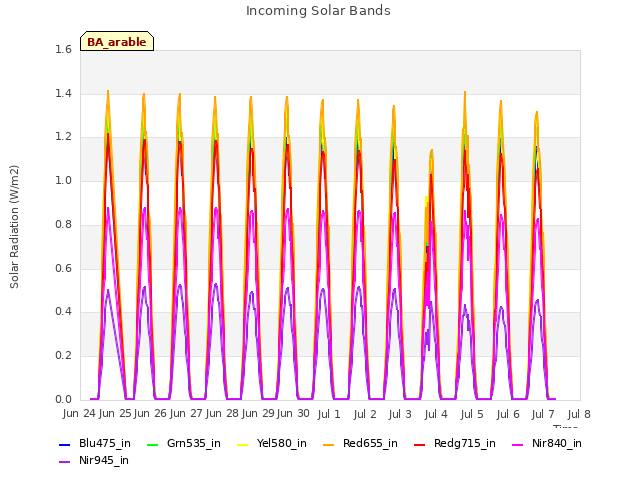Click the purple Nir945_in color swatch
The height and width of the screenshot is (480, 640).
coord(64,462)
